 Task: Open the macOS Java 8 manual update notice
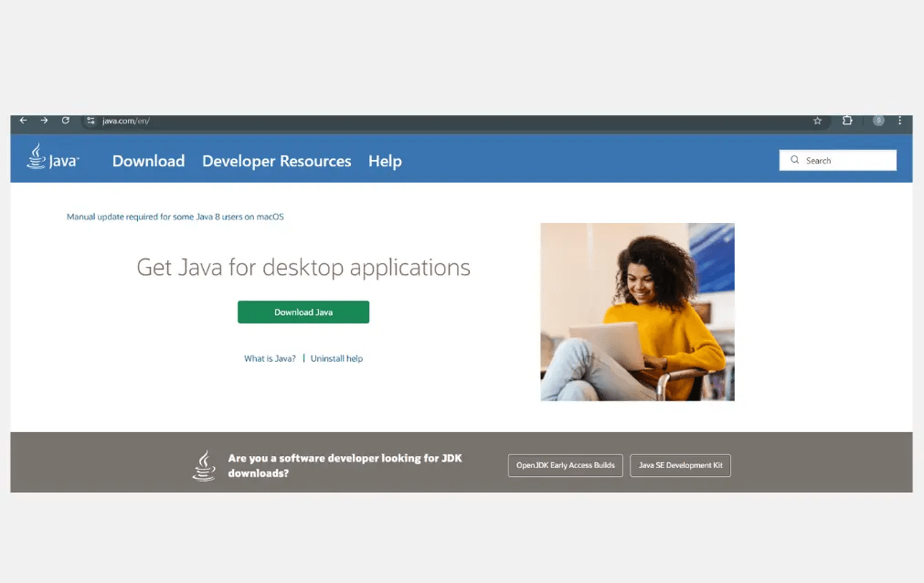coord(175,217)
